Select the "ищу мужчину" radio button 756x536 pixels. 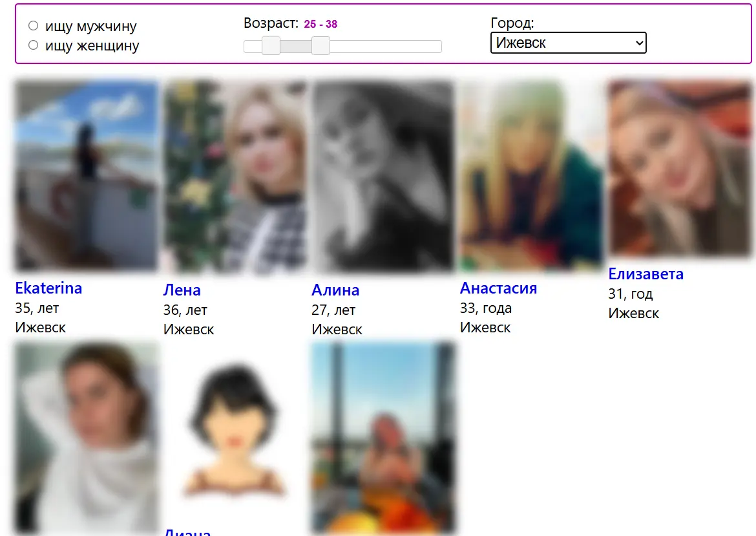(x=34, y=26)
